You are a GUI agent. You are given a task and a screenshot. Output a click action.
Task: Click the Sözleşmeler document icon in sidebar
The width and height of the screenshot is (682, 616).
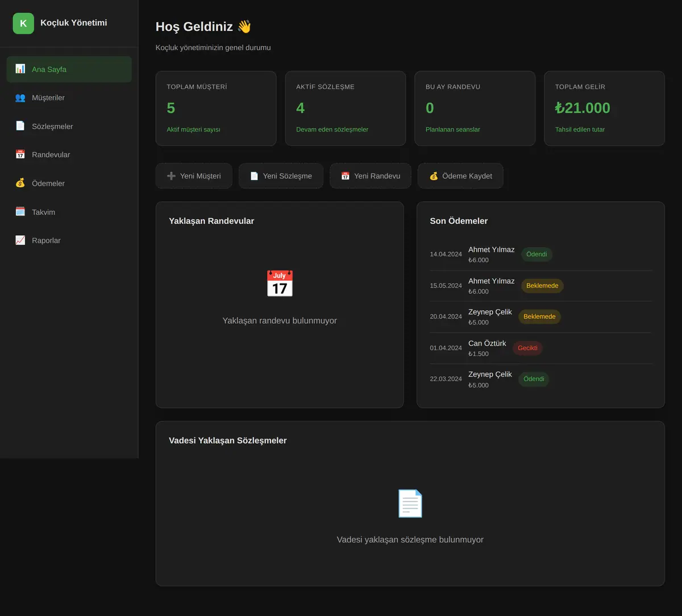[20, 126]
